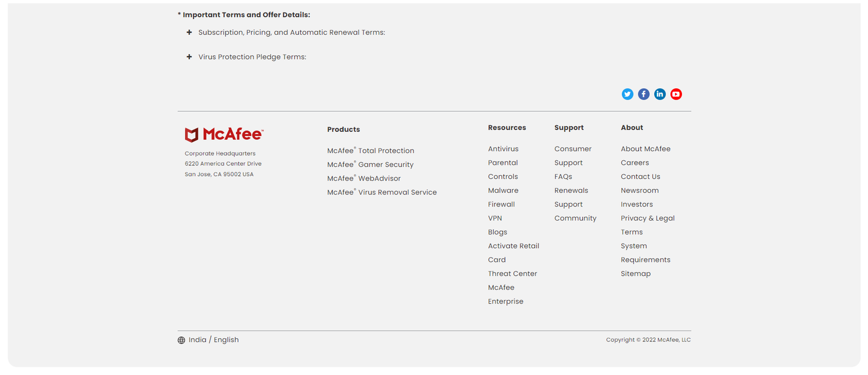Open the Community support link
This screenshot has width=868, height=375.
[575, 218]
